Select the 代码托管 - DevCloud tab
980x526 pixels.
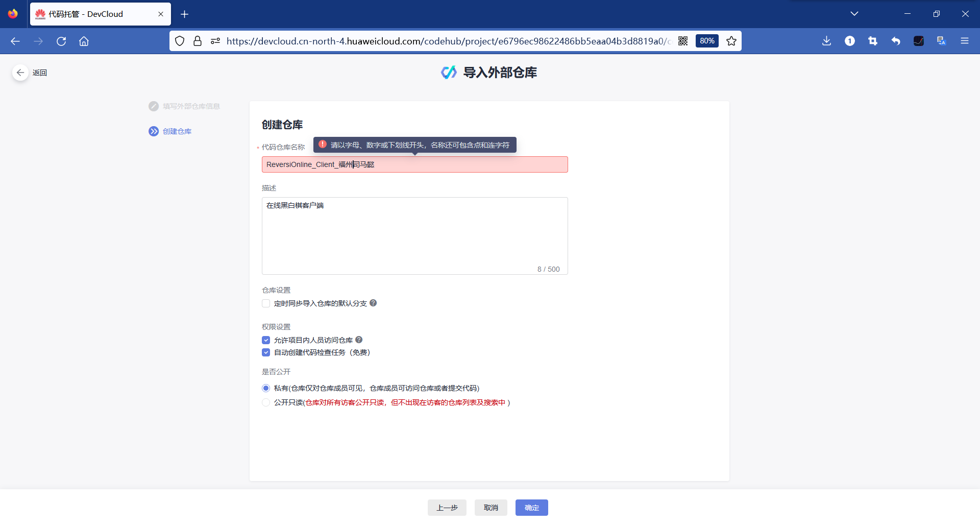click(92, 14)
